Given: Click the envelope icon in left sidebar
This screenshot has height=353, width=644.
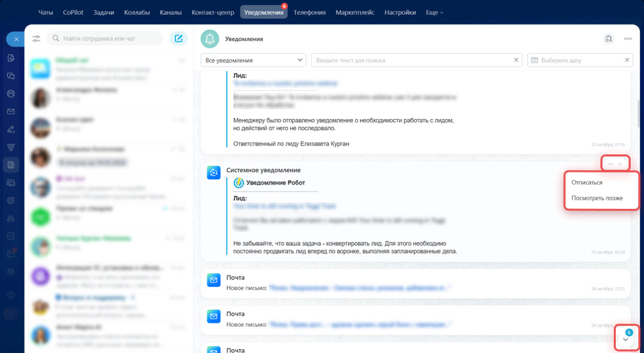Looking at the screenshot, I should click(x=11, y=111).
